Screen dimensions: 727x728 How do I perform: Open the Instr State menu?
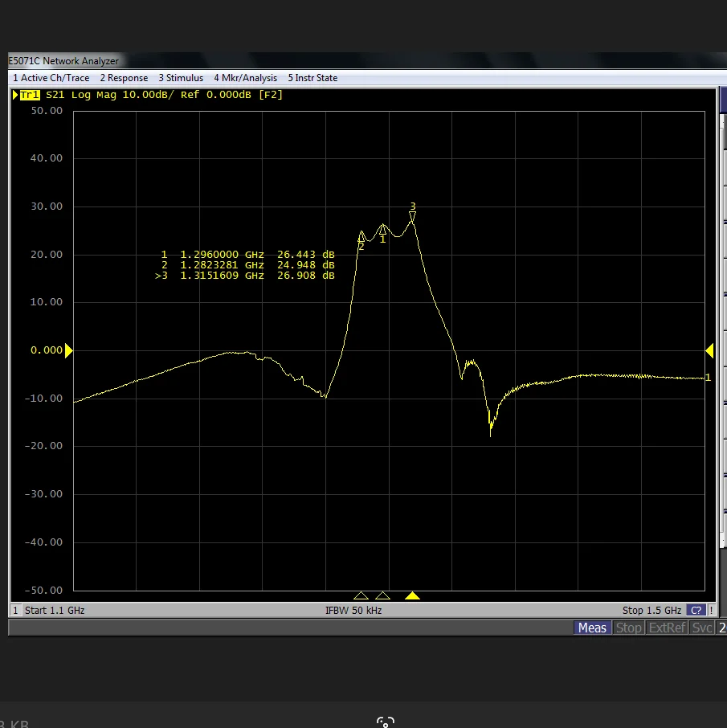click(x=312, y=78)
